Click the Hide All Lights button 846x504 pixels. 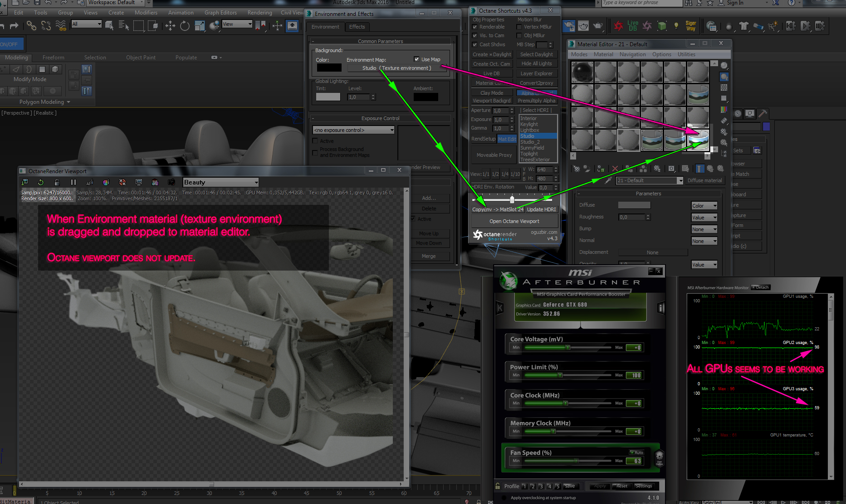tap(537, 64)
